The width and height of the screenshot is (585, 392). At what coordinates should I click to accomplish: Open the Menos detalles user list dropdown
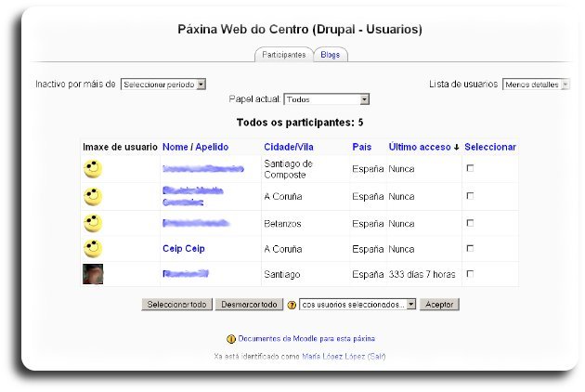536,85
